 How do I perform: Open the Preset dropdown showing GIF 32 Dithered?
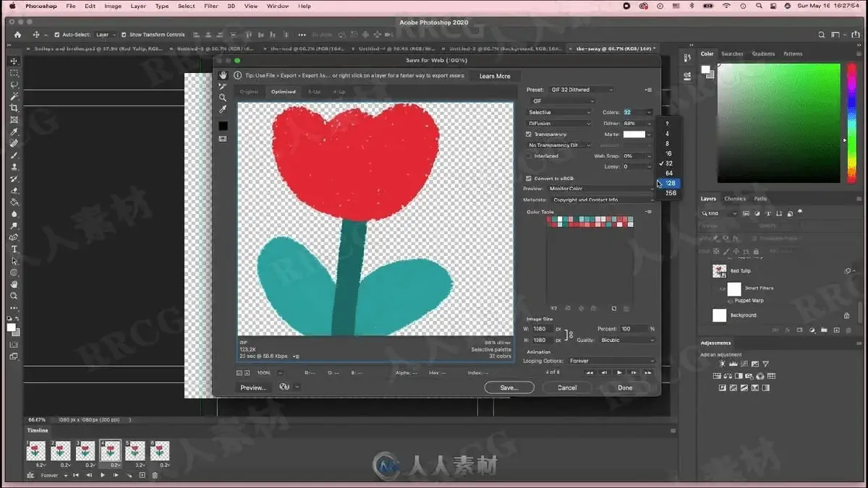click(x=582, y=90)
